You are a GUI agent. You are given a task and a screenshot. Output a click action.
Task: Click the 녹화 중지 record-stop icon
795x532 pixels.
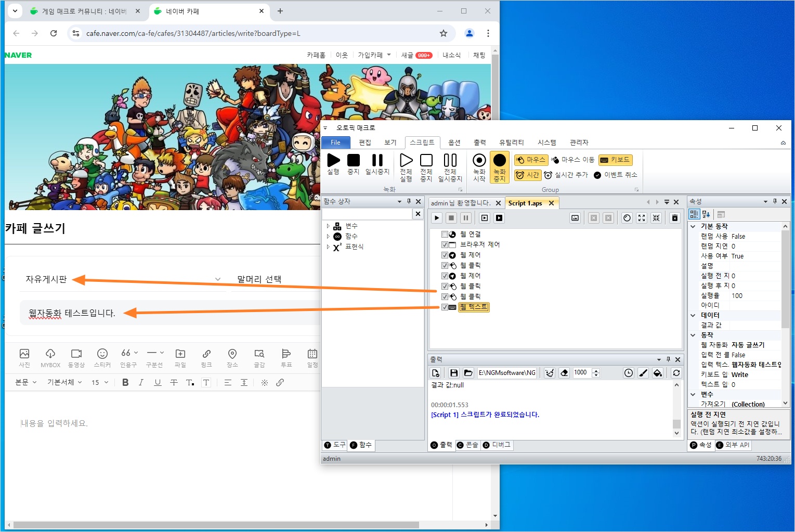(500, 160)
